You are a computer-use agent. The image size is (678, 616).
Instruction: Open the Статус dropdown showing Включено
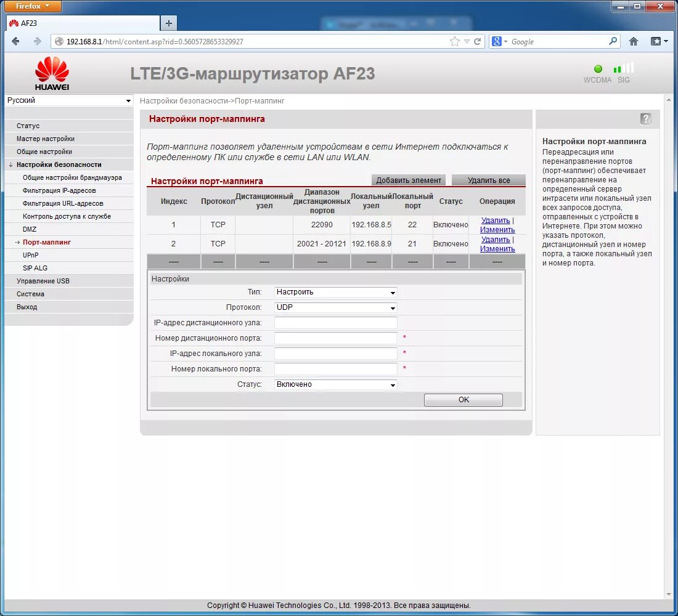(335, 384)
